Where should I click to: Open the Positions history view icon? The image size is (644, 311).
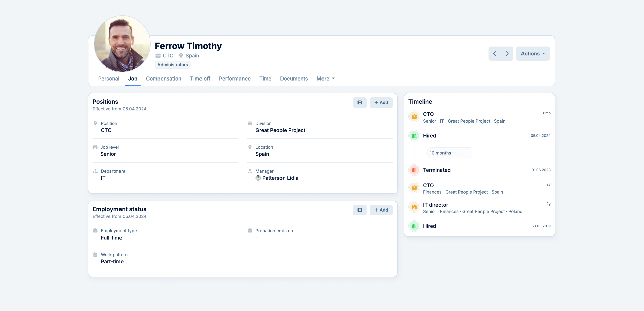point(360,102)
